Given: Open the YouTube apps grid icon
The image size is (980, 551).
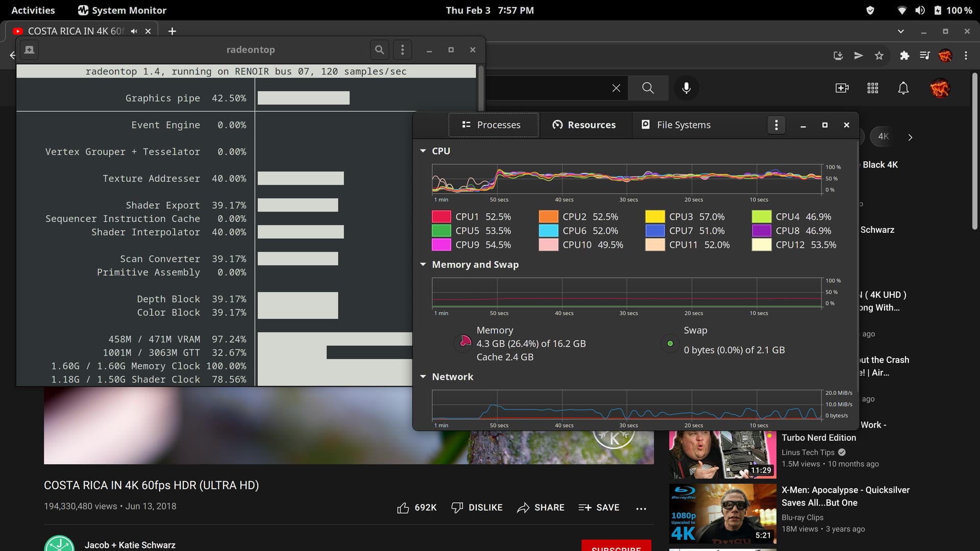Looking at the screenshot, I should pyautogui.click(x=872, y=88).
